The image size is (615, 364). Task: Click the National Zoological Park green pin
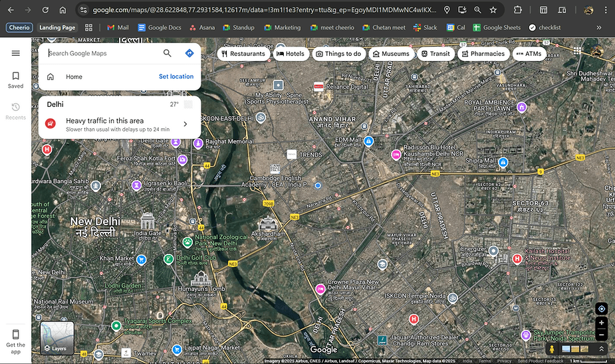tap(188, 242)
